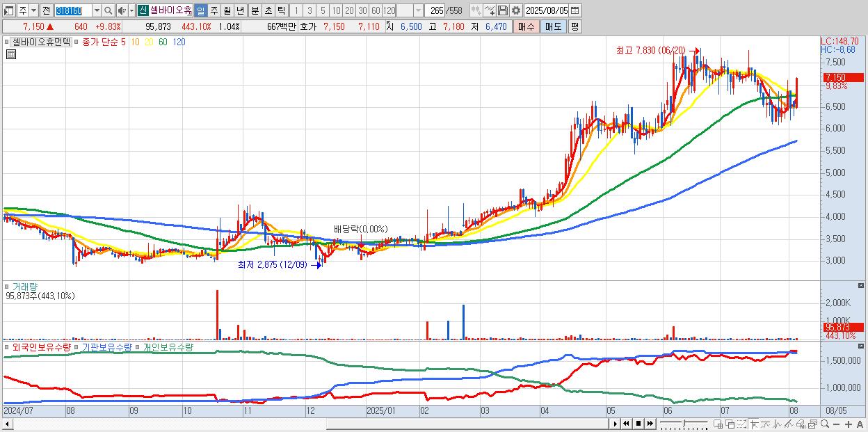Toggle the 전 button in top toolbar
The width and height of the screenshot is (868, 432).
(x=46, y=10)
